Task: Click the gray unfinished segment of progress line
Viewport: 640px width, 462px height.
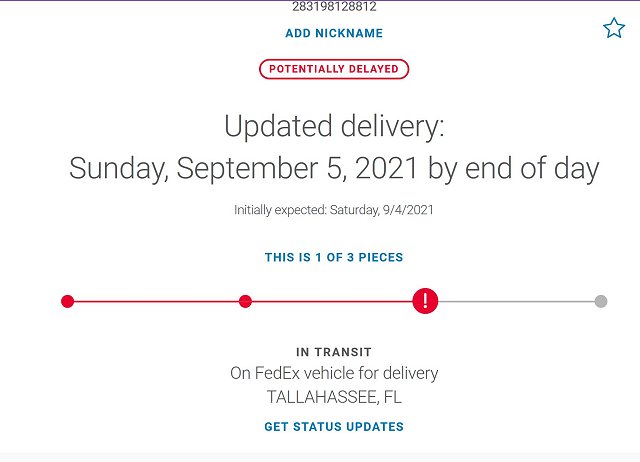Action: tap(516, 302)
